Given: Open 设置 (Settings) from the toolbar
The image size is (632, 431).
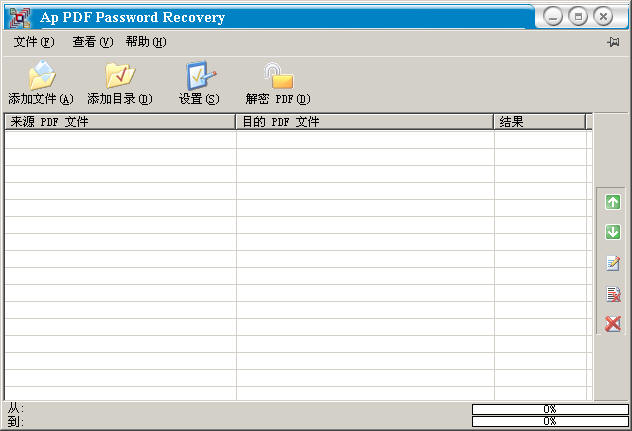Looking at the screenshot, I should pos(199,76).
